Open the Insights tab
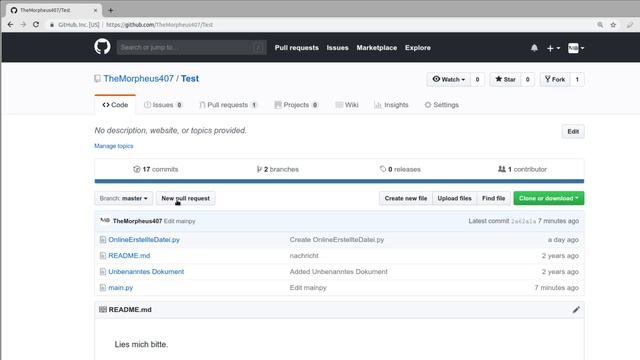Image resolution: width=640 pixels, height=360 pixels. click(x=391, y=105)
